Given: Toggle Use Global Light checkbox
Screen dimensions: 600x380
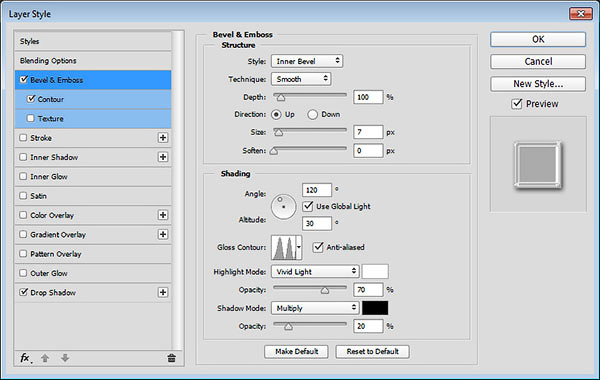Looking at the screenshot, I should [x=308, y=206].
